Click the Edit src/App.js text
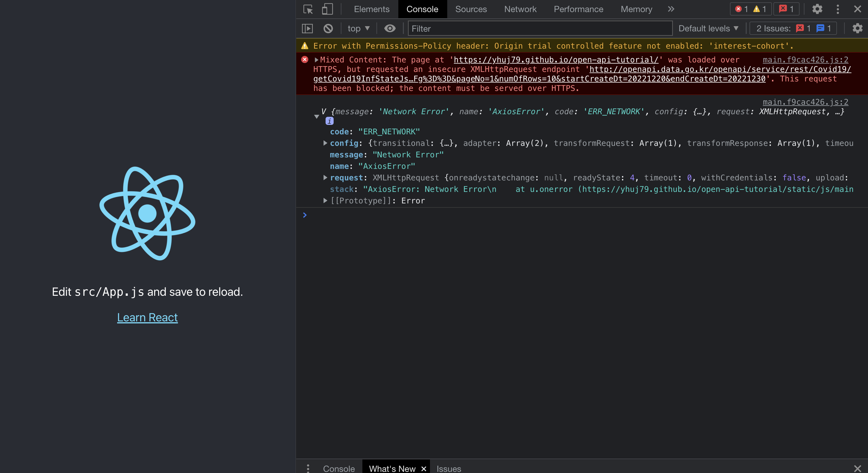 pyautogui.click(x=147, y=292)
